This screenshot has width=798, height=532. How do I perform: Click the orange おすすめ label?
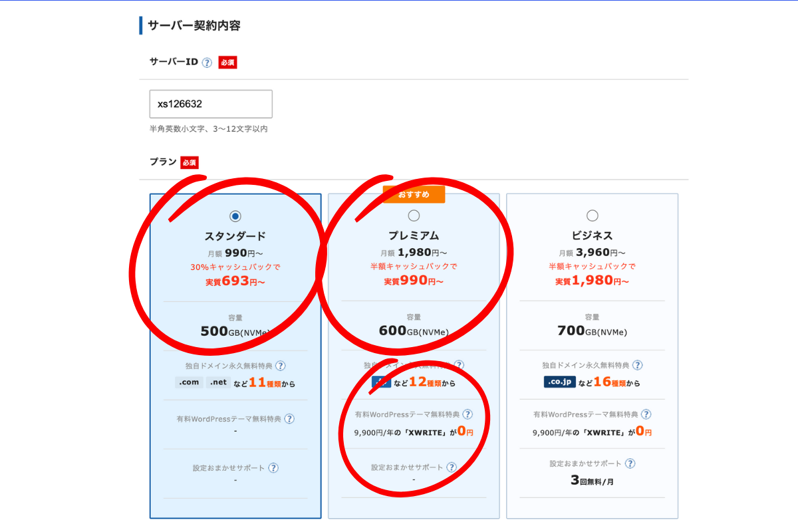[414, 194]
